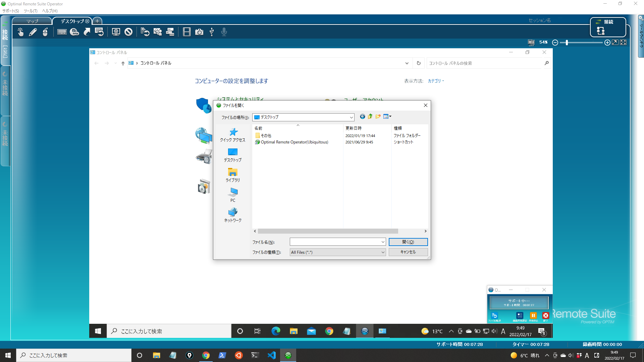Click the prohibit/block circle icon
The height and width of the screenshot is (362, 644).
[x=128, y=32]
